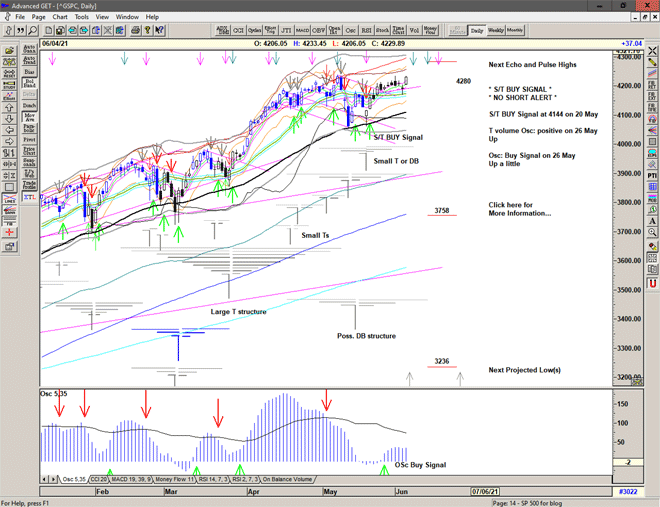The height and width of the screenshot is (507, 660).
Task: Select the Weekly timeframe button
Action: point(496,30)
